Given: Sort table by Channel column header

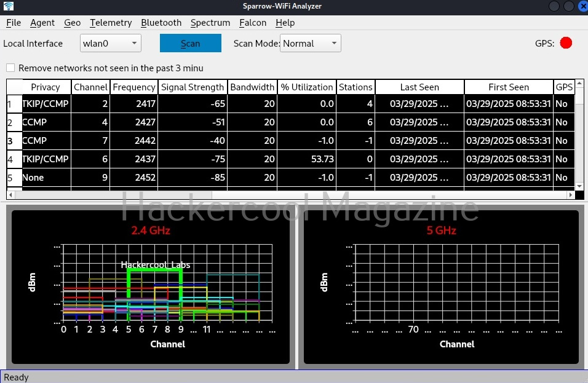Looking at the screenshot, I should click(x=91, y=87).
